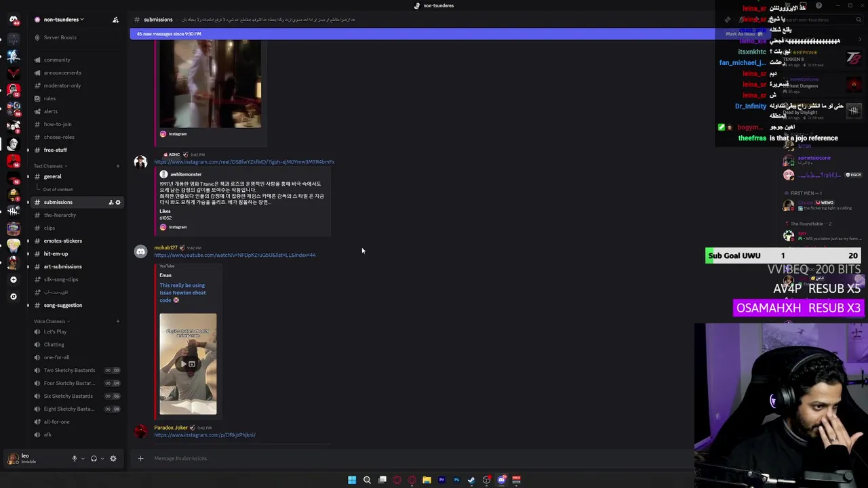The image size is (868, 488).
Task: Open Out of context thread
Action: [x=58, y=189]
